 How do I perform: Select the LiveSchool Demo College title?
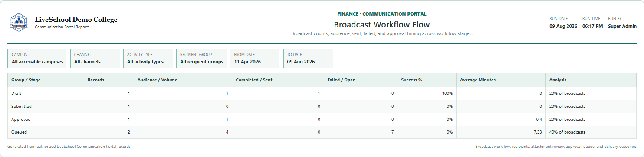(x=76, y=20)
